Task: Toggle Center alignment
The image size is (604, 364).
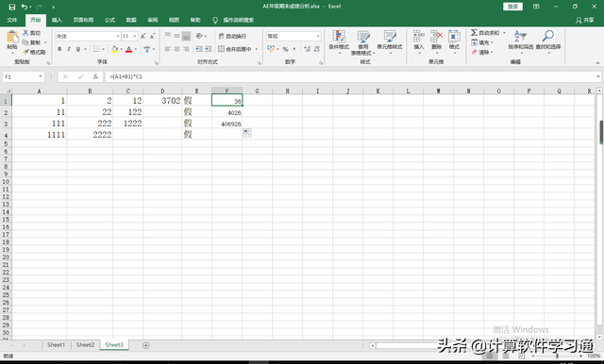Action: pos(176,49)
